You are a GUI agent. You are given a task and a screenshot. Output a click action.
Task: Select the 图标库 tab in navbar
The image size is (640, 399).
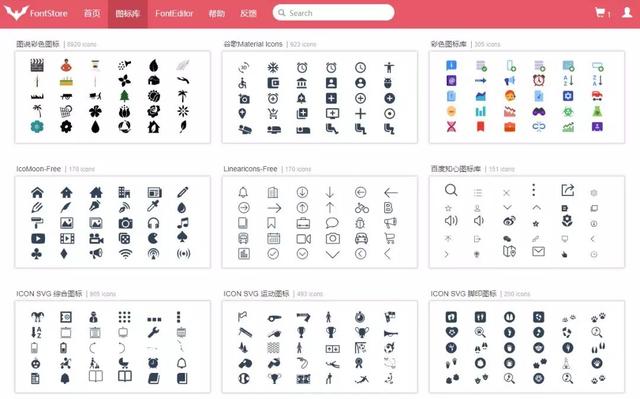pos(128,13)
